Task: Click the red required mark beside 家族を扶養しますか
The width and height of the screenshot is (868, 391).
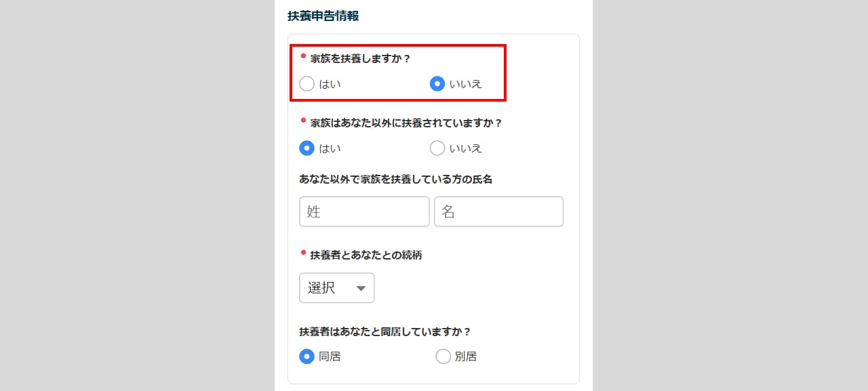Action: tap(303, 56)
